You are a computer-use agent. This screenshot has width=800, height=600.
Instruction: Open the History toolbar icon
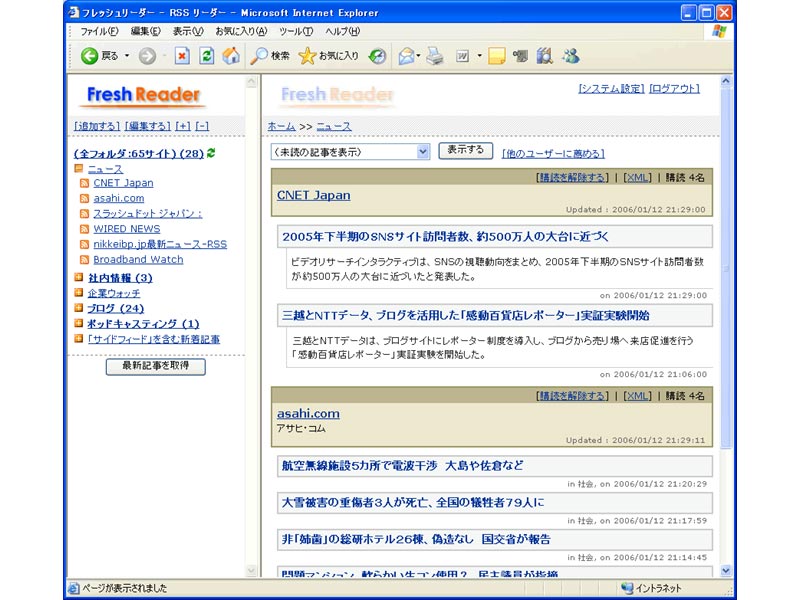[378, 56]
